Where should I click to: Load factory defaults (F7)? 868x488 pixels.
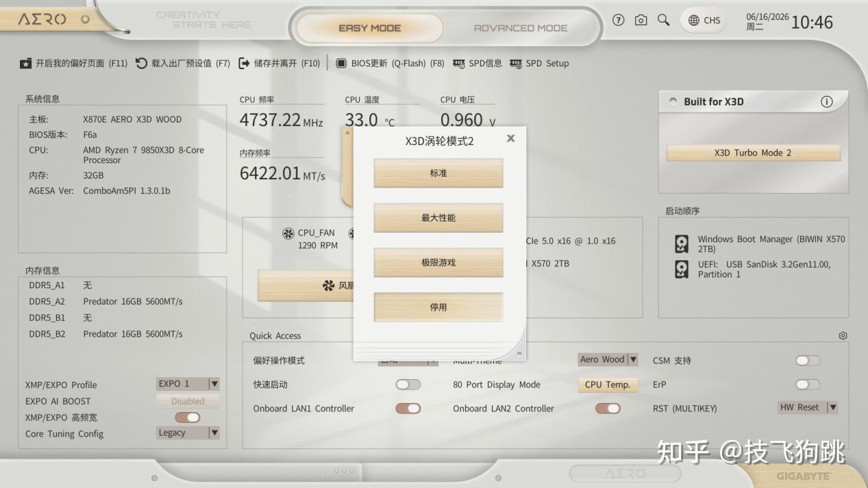(x=183, y=63)
